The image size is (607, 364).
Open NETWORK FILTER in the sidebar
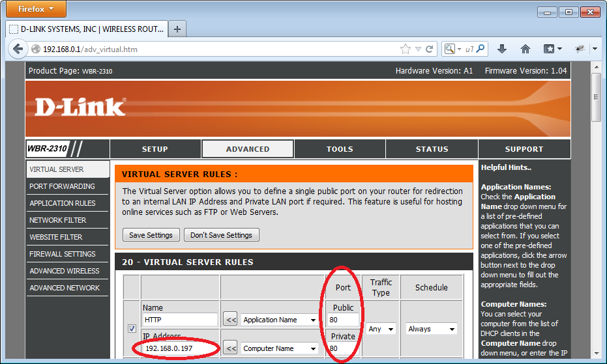coord(67,220)
